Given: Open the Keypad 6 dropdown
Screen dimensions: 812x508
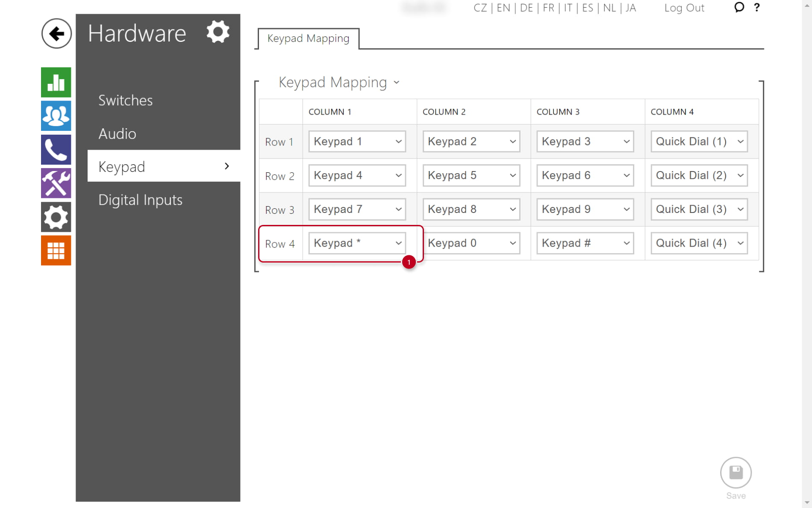Looking at the screenshot, I should click(585, 175).
